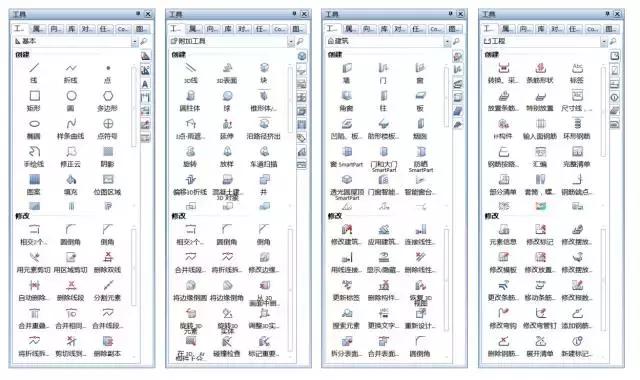
Task: Open the 库 tab in 附加工具 panel
Action: tap(228, 29)
